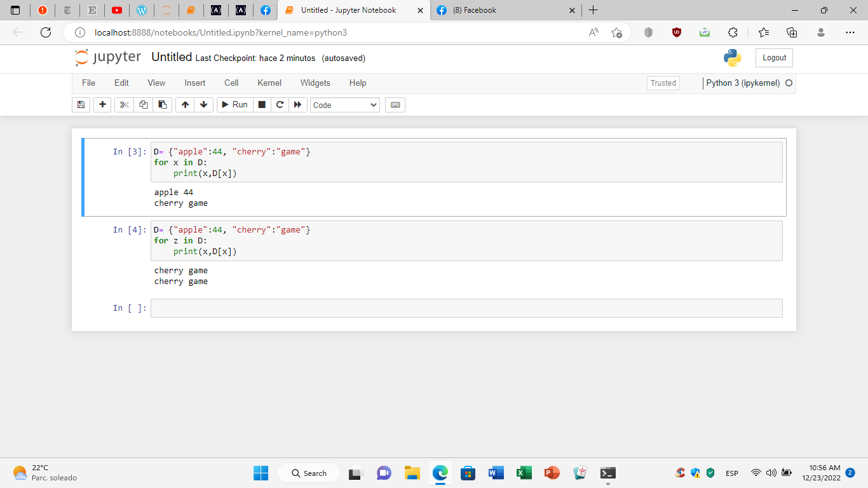
Task: Log out of Jupyter with Logout button
Action: pyautogui.click(x=773, y=57)
